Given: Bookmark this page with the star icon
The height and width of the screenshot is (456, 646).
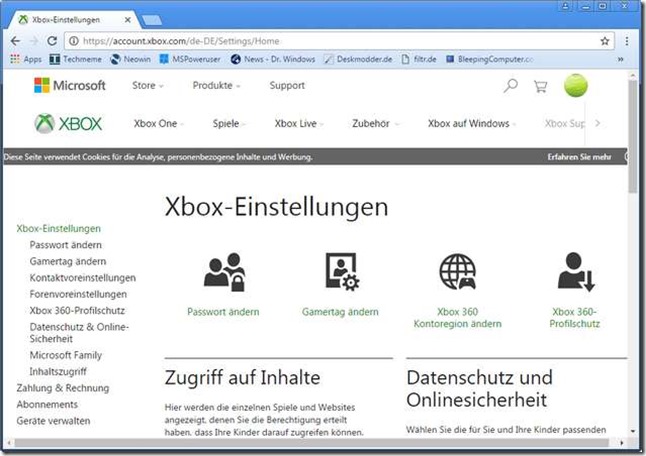Looking at the screenshot, I should (604, 41).
